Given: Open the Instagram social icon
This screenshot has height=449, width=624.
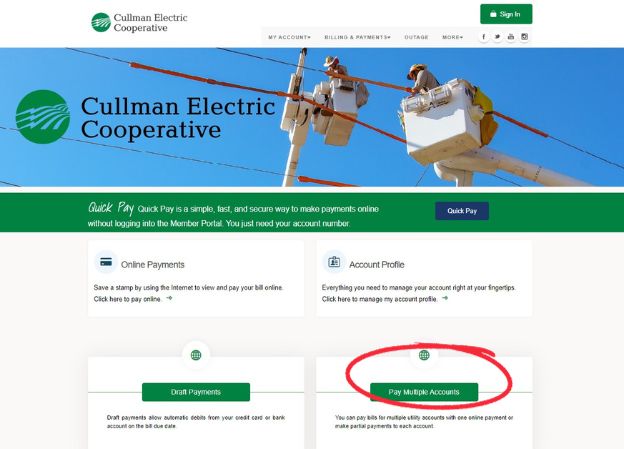Looking at the screenshot, I should point(525,37).
